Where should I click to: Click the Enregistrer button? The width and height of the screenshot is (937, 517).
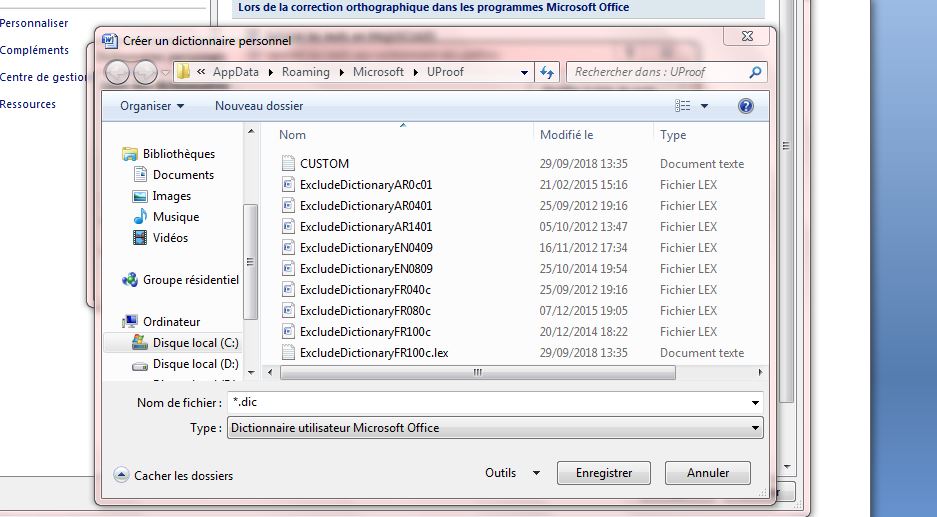click(x=604, y=473)
